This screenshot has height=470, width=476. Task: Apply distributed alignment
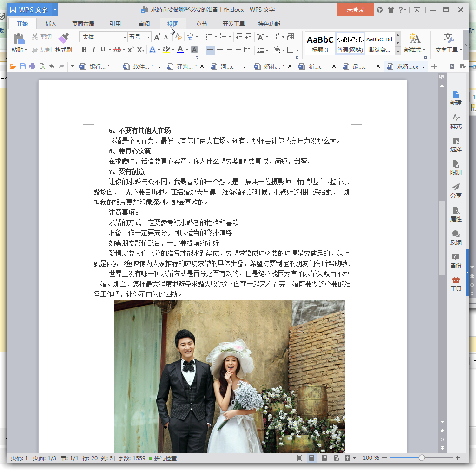tap(248, 50)
